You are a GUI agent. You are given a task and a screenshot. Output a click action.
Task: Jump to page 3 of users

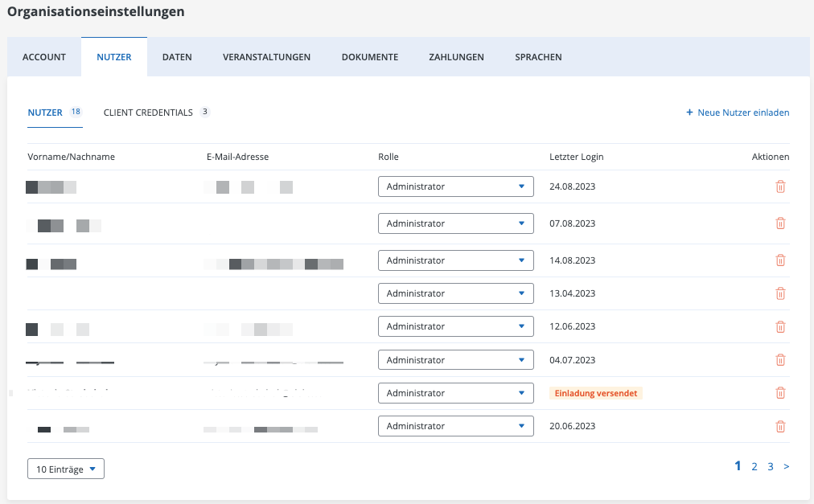click(770, 466)
